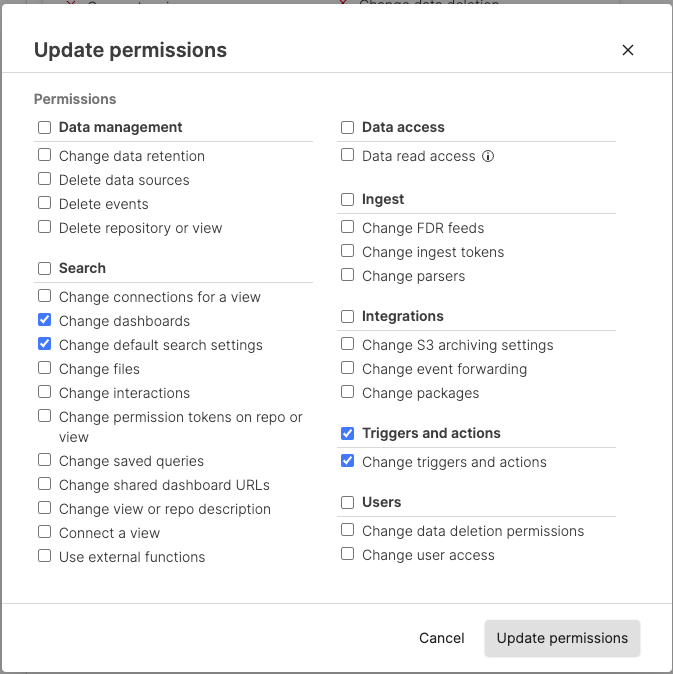Image resolution: width=673 pixels, height=674 pixels.
Task: Check the Ingest group checkbox
Action: point(347,199)
